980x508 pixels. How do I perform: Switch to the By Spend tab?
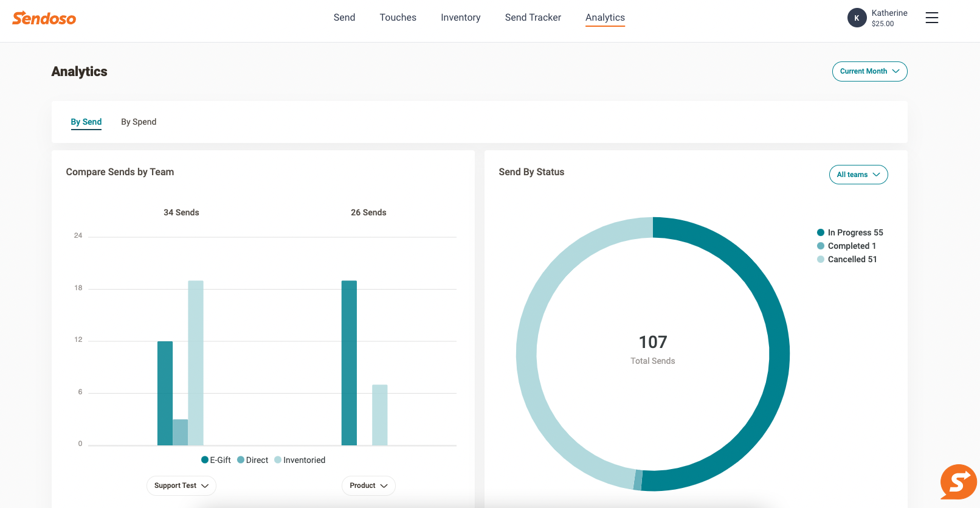point(139,122)
